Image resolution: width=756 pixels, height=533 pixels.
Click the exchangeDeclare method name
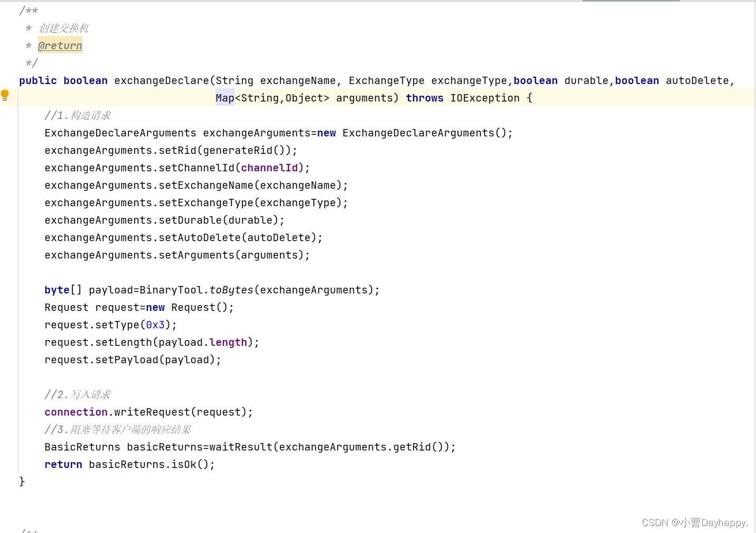tap(162, 80)
